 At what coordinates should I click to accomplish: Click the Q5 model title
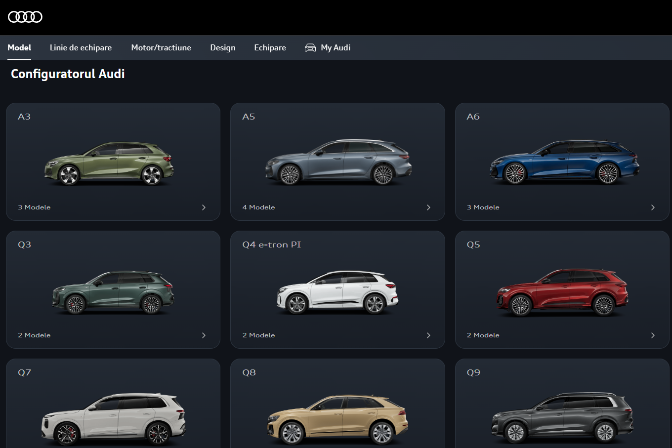tap(473, 244)
